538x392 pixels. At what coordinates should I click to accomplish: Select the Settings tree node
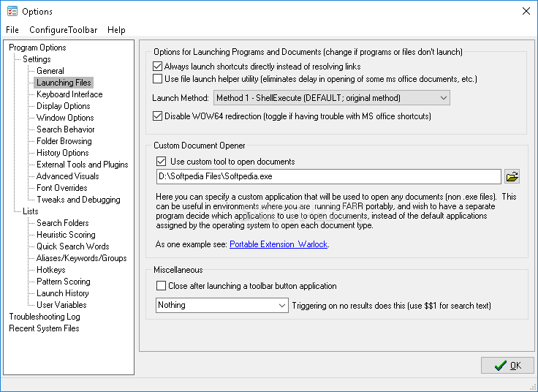[x=37, y=59]
